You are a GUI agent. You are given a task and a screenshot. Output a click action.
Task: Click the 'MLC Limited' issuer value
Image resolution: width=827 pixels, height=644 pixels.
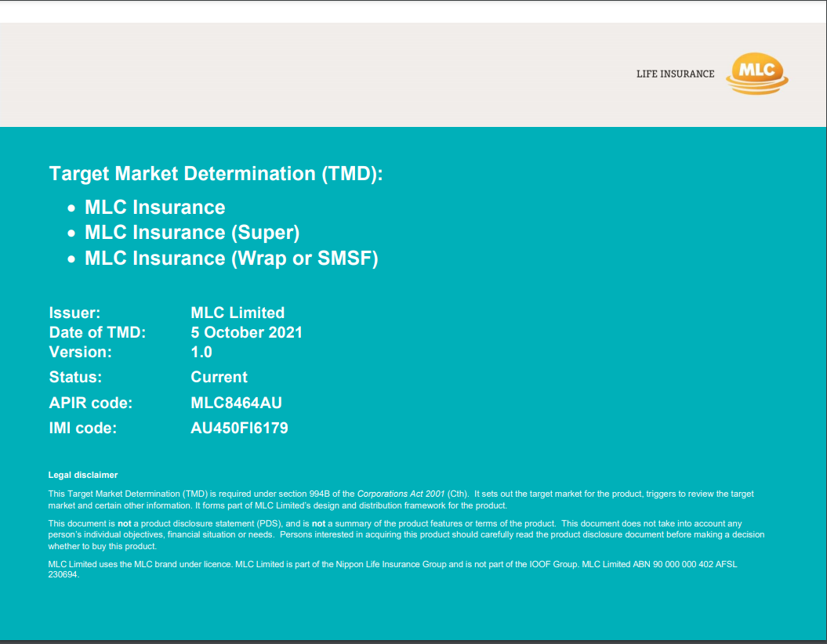tap(238, 313)
